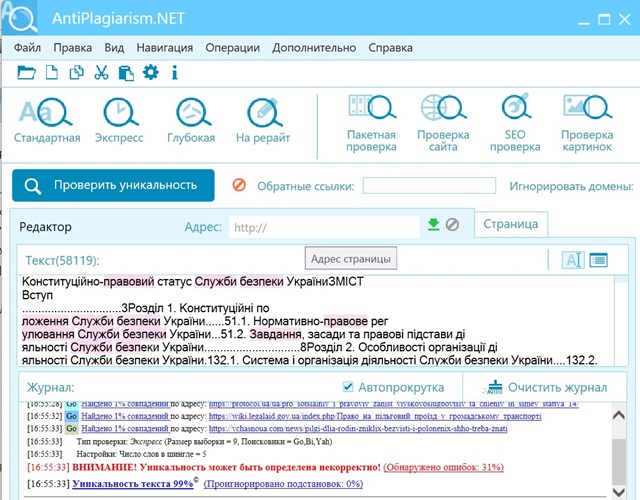Open settings with the gear icon
Screen dimensions: 640x500
pos(151,73)
